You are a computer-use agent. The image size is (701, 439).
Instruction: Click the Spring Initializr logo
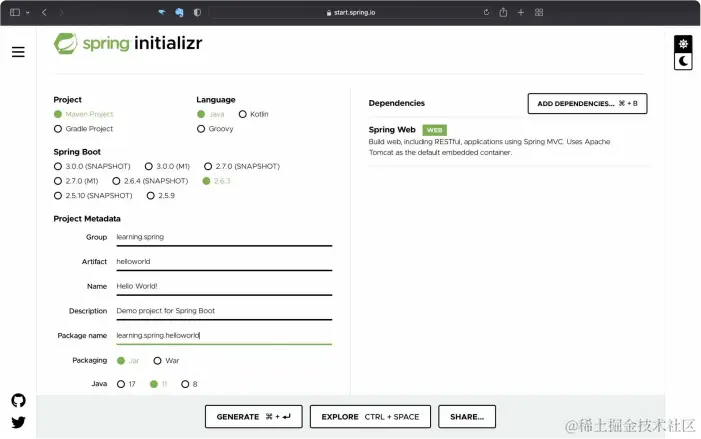[128, 44]
